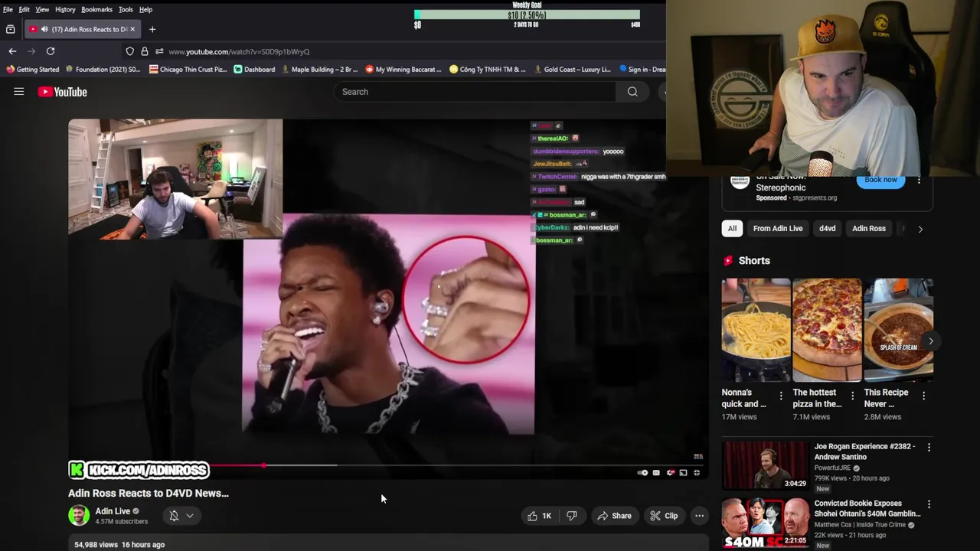Open This Recipe Never short
The height and width of the screenshot is (551, 980).
898,330
